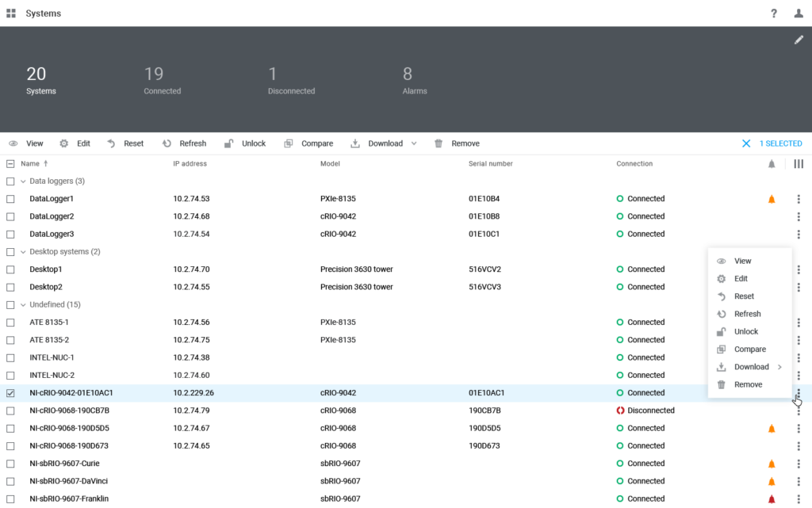The width and height of the screenshot is (812, 508).
Task: Collapse the Undefined group chevron
Action: pos(23,304)
